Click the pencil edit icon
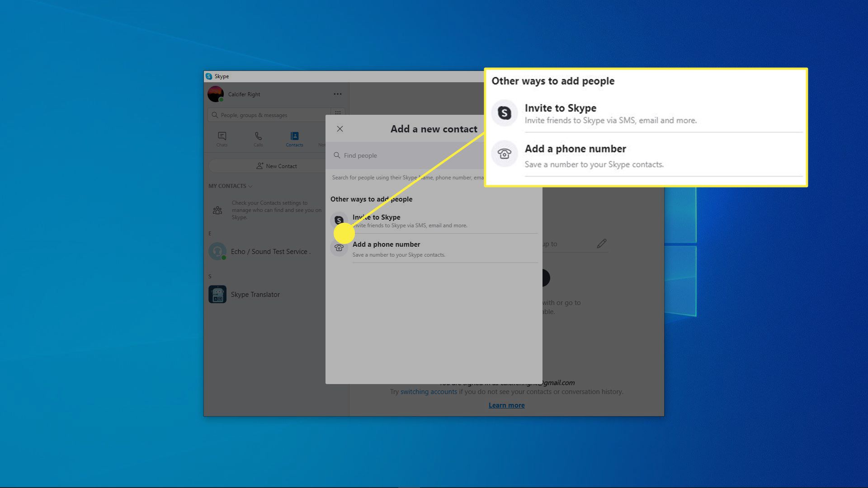 601,244
